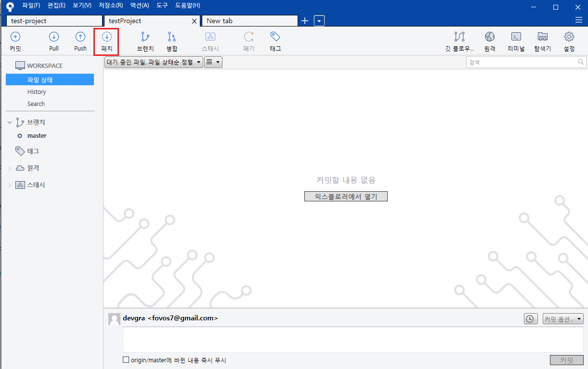Open the tab list dropdown arrow
The image size is (588, 369).
click(319, 21)
